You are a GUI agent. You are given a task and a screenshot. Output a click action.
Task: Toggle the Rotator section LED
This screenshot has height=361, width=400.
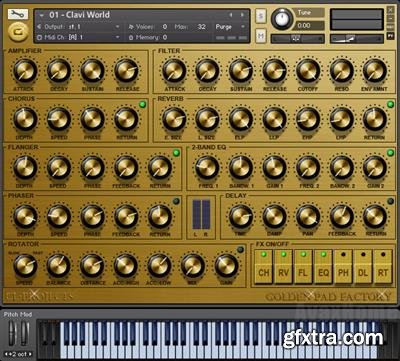click(240, 250)
